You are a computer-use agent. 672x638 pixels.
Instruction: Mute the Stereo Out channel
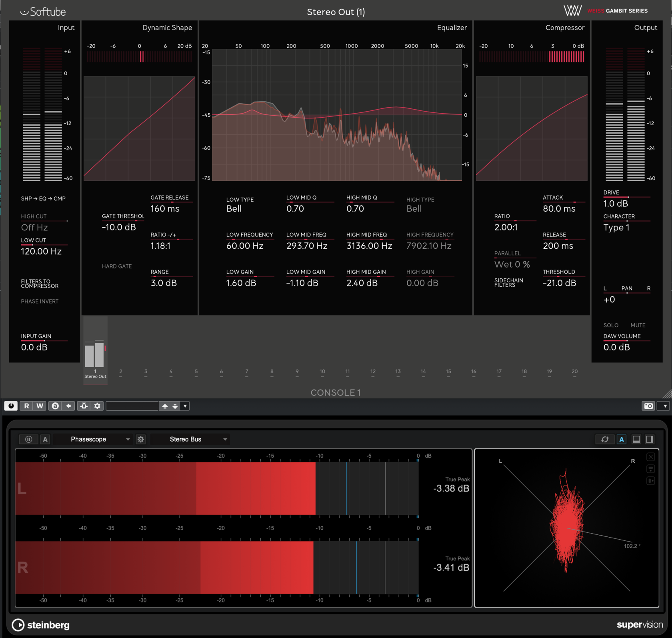click(x=638, y=325)
